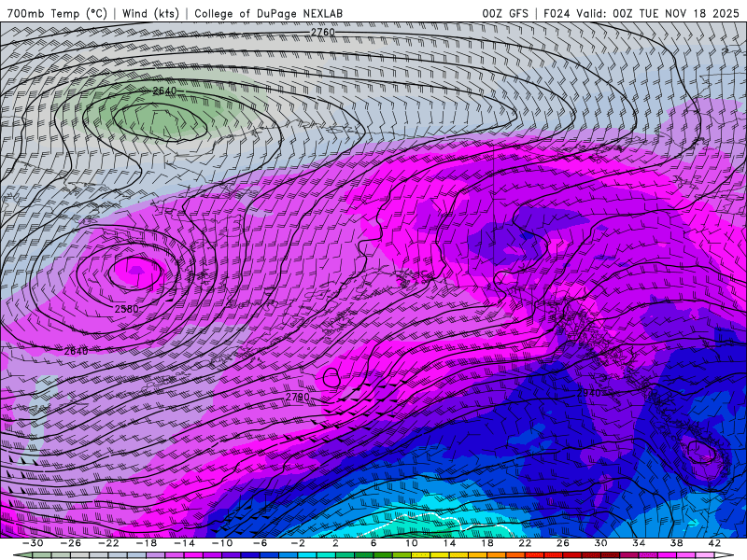747x560 pixels.
Task: Click the -6 colorbar tick label
Action: click(260, 543)
